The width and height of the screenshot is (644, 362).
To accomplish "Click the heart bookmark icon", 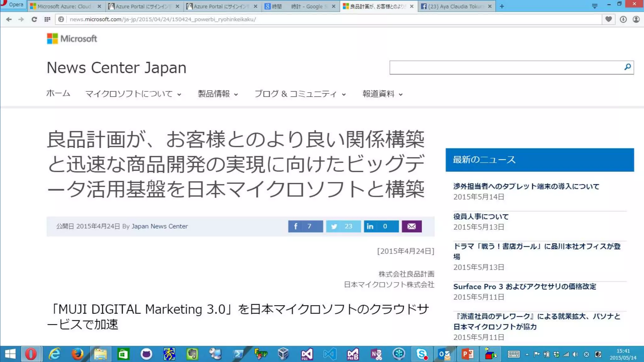I will click(608, 19).
